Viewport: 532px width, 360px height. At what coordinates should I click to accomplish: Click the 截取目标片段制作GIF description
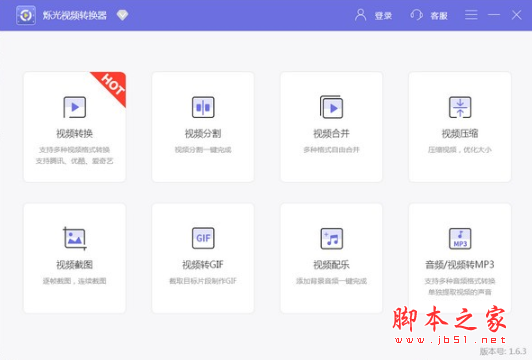click(x=203, y=281)
